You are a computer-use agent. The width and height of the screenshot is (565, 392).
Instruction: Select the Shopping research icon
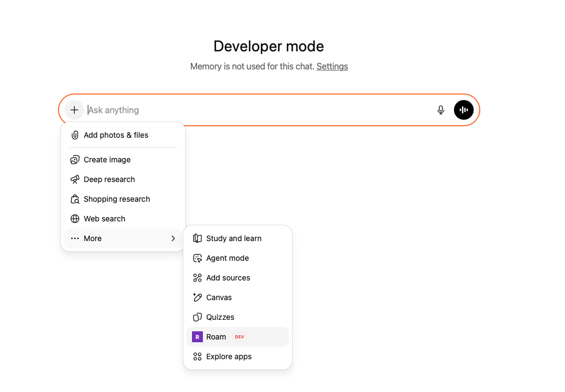coord(74,199)
